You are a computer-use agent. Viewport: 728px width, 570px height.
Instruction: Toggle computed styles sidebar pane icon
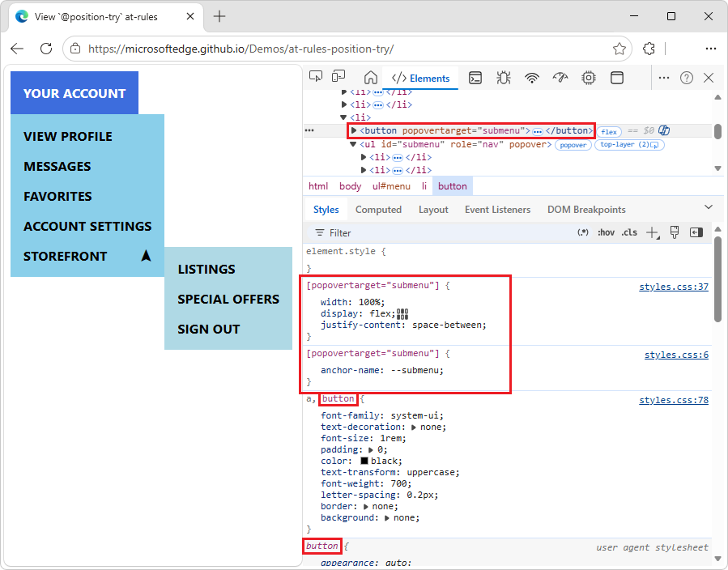coord(696,232)
